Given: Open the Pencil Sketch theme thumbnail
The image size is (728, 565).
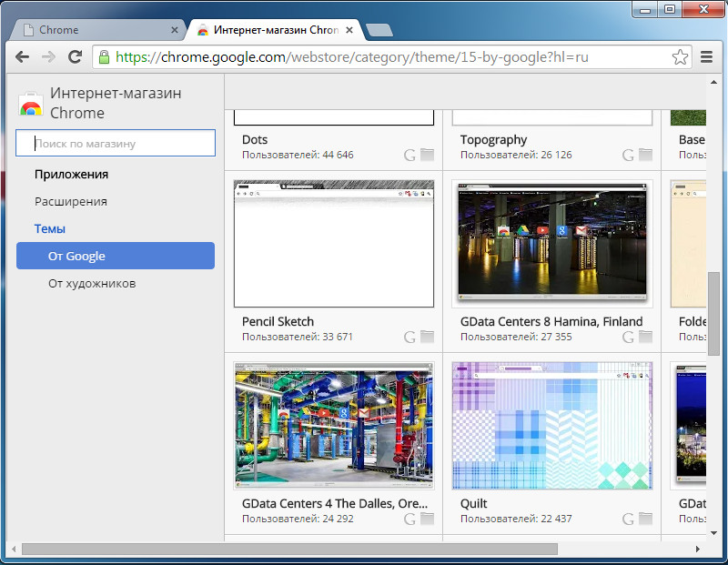Looking at the screenshot, I should click(334, 244).
